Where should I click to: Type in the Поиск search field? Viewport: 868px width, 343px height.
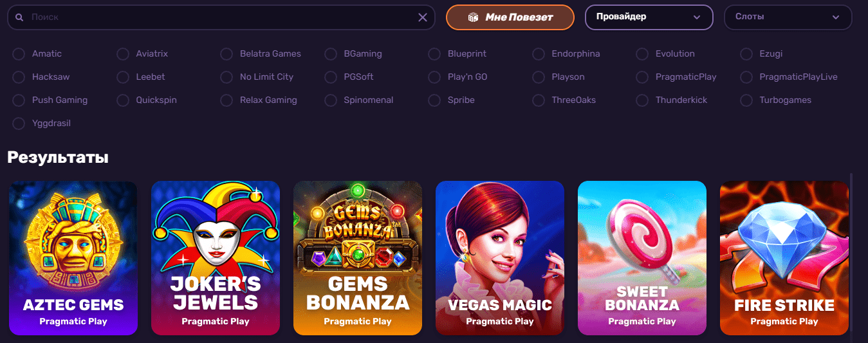click(219, 17)
